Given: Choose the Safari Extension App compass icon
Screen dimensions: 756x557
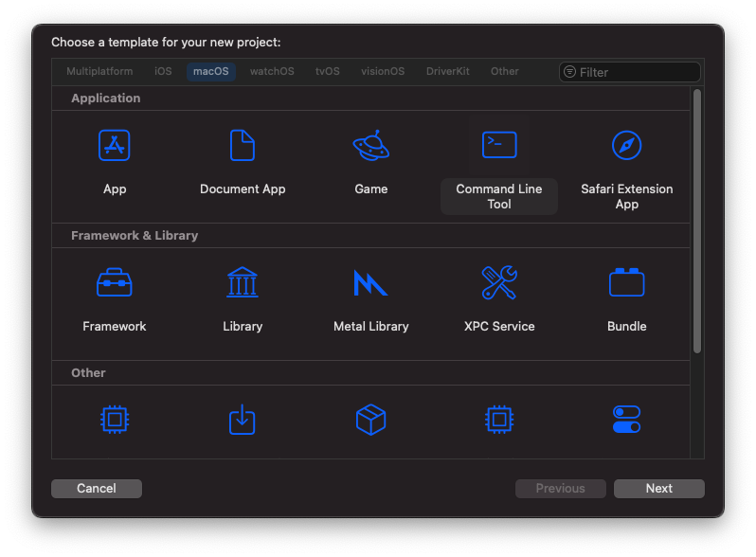Looking at the screenshot, I should click(x=626, y=145).
